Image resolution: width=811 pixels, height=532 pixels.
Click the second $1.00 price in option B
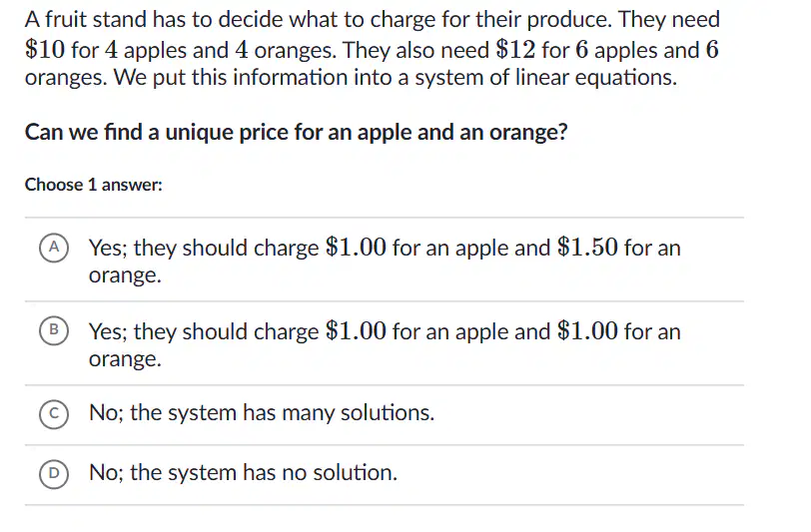[587, 331]
